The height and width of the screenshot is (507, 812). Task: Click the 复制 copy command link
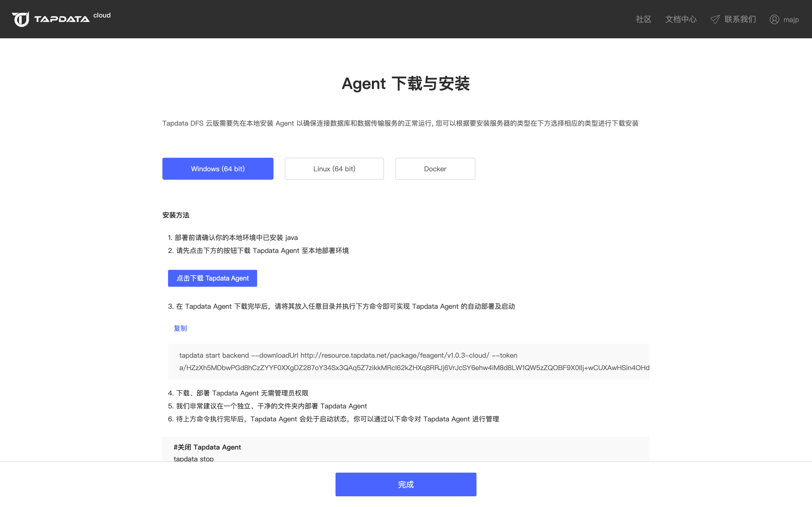180,328
